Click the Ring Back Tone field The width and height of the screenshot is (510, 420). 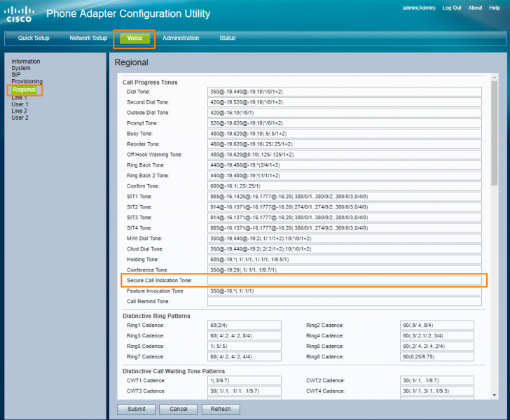345,165
